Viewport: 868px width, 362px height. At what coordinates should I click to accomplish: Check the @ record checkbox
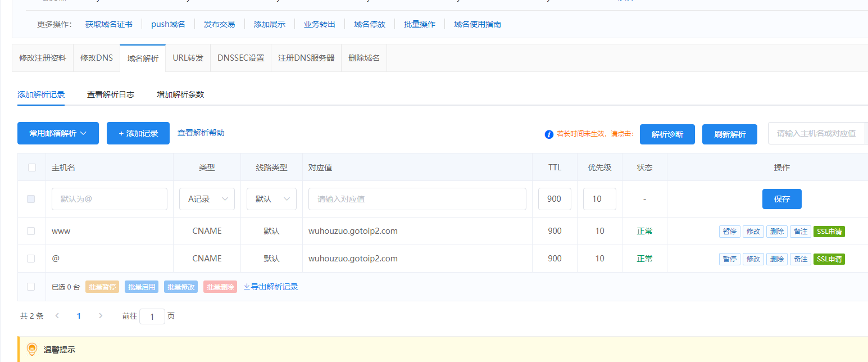tap(31, 259)
